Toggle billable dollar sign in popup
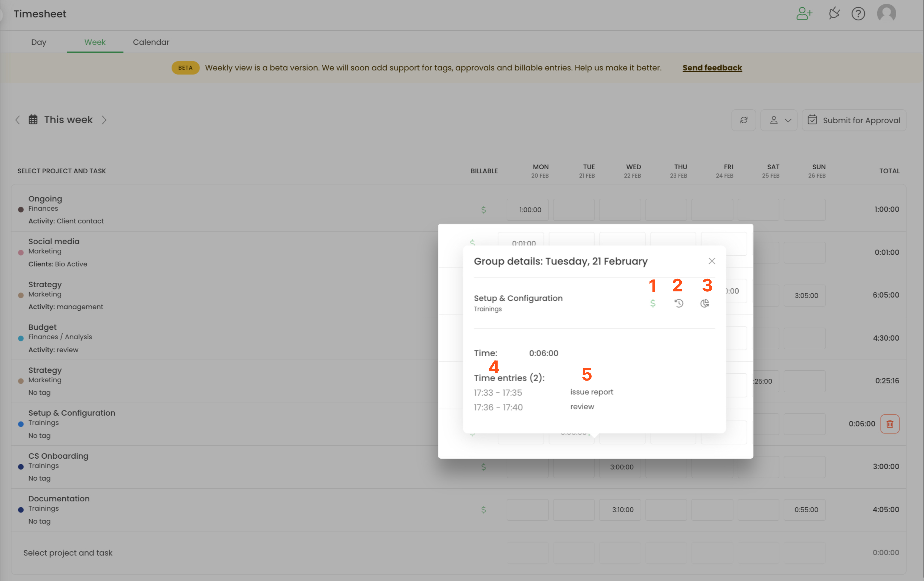 pyautogui.click(x=653, y=303)
